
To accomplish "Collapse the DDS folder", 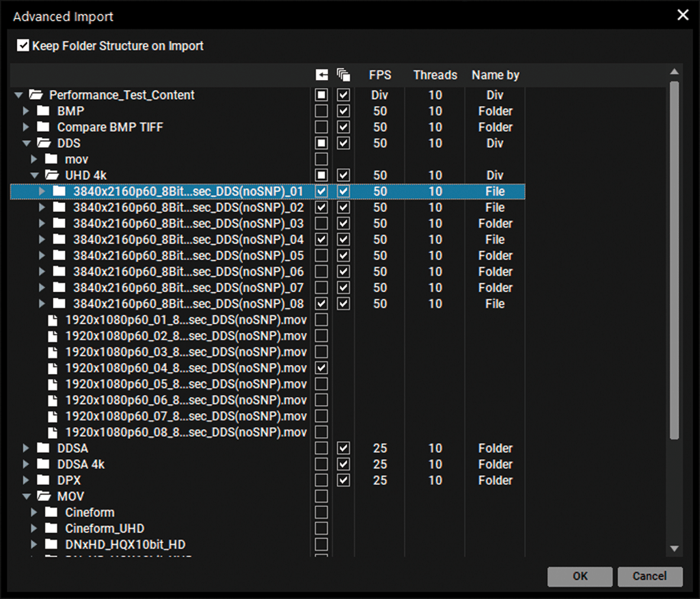I will coord(26,143).
